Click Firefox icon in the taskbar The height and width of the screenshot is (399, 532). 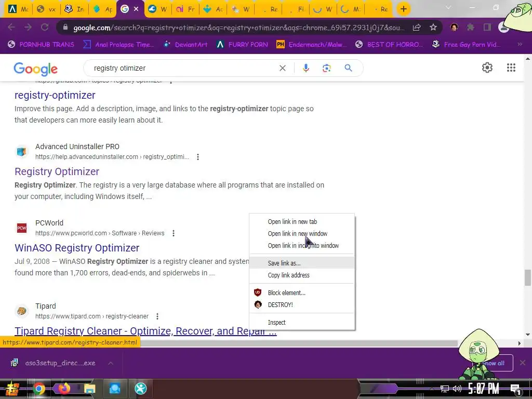click(64, 389)
